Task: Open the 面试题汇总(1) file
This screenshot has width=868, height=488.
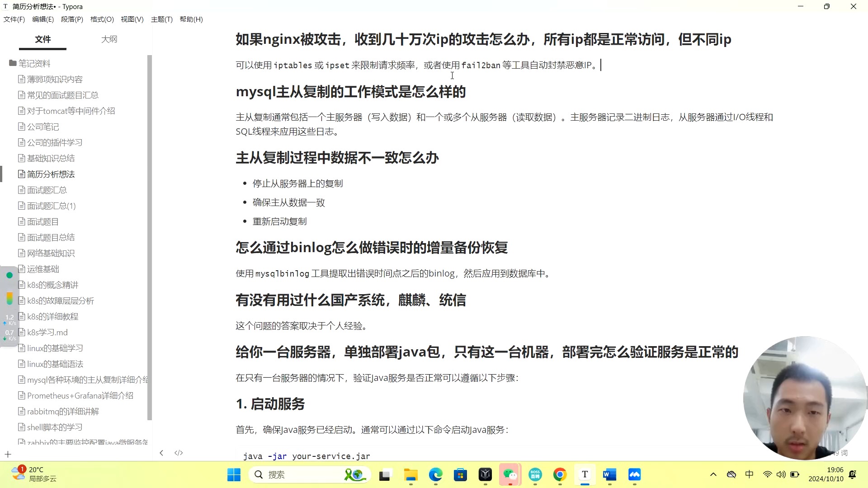Action: [47, 206]
